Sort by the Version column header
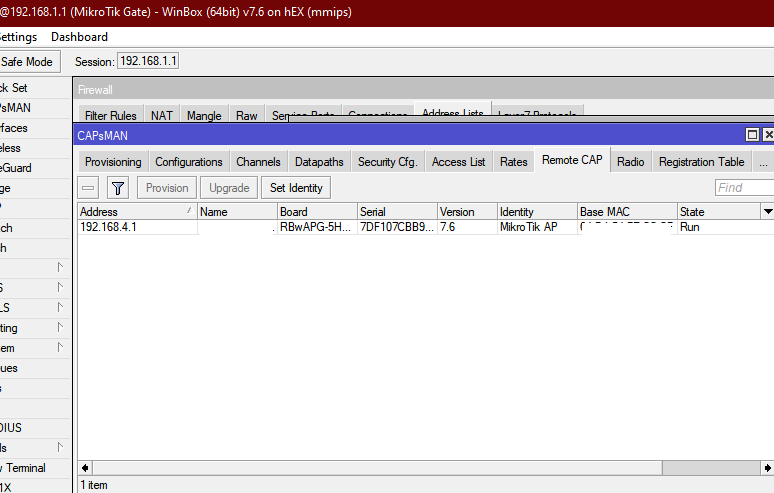 [x=467, y=212]
